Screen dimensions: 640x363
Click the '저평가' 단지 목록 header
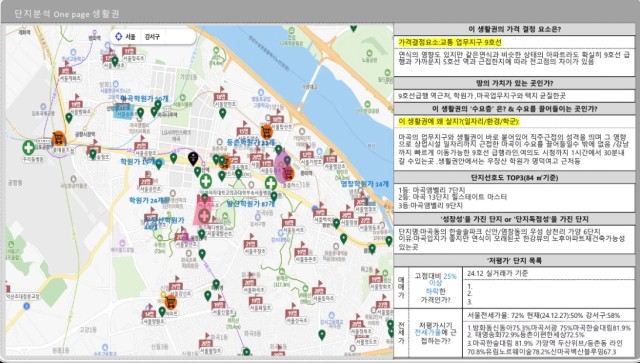point(514,261)
